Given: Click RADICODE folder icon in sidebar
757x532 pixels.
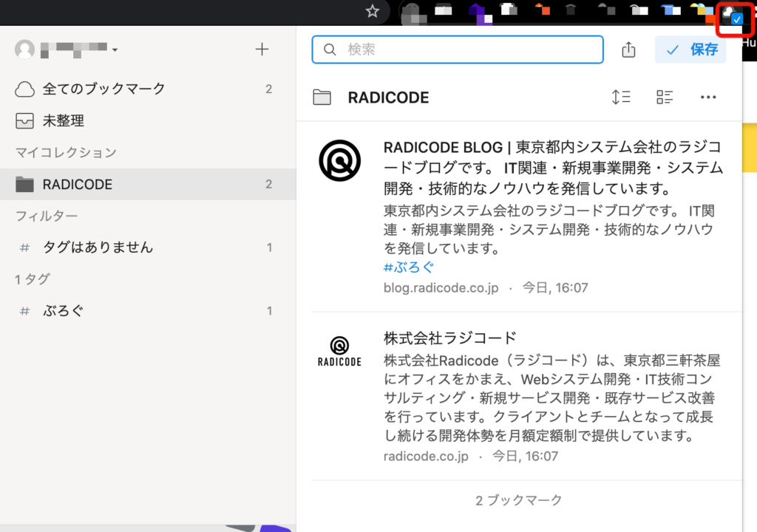Looking at the screenshot, I should click(x=24, y=184).
